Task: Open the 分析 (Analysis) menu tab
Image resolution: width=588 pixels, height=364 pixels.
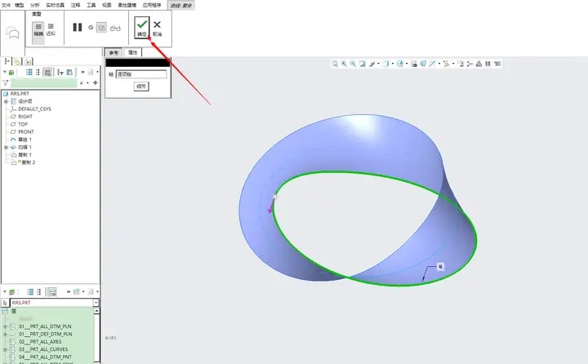Action: (35, 5)
